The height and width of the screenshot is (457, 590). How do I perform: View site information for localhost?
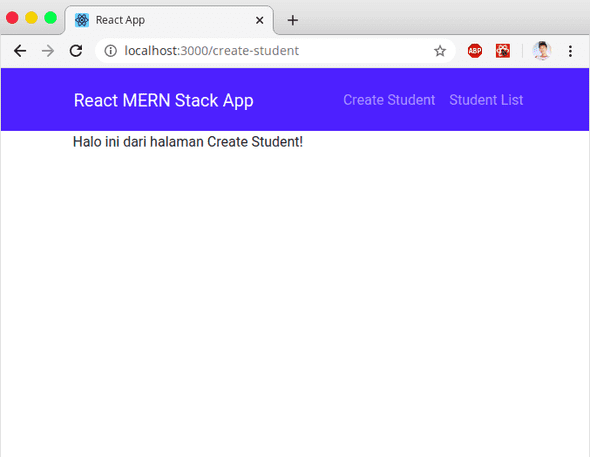[110, 50]
